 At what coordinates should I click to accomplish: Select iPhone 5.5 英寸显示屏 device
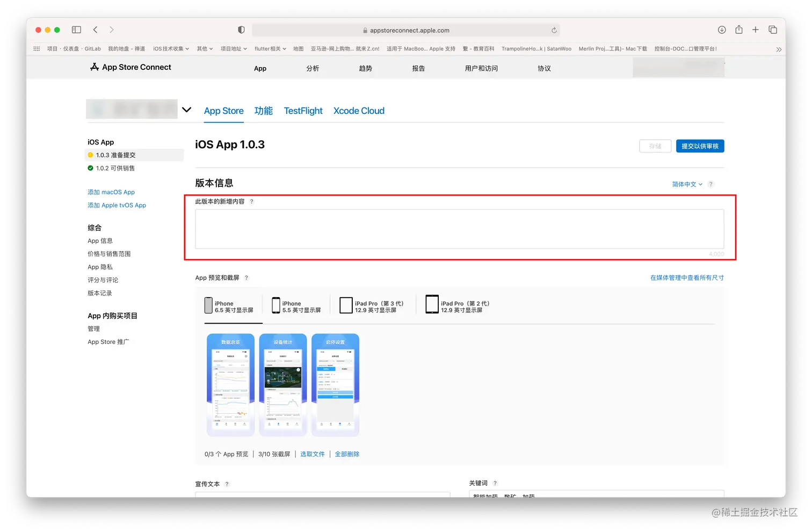tap(296, 306)
